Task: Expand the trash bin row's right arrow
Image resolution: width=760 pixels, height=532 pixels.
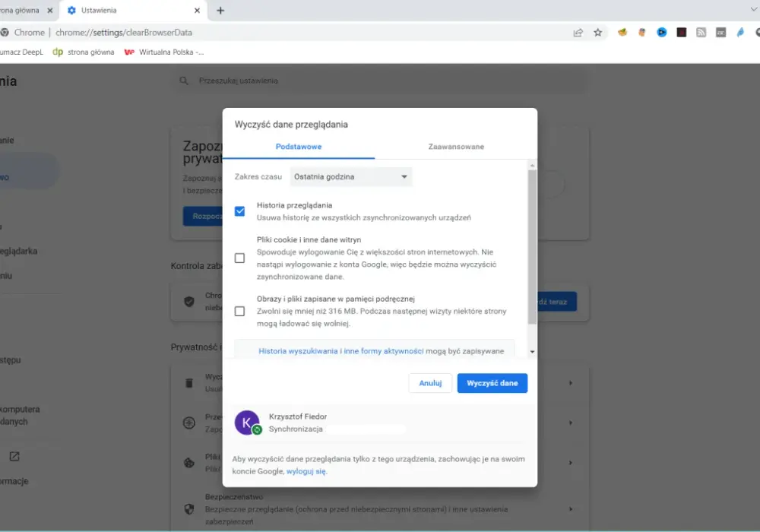Action: click(571, 383)
